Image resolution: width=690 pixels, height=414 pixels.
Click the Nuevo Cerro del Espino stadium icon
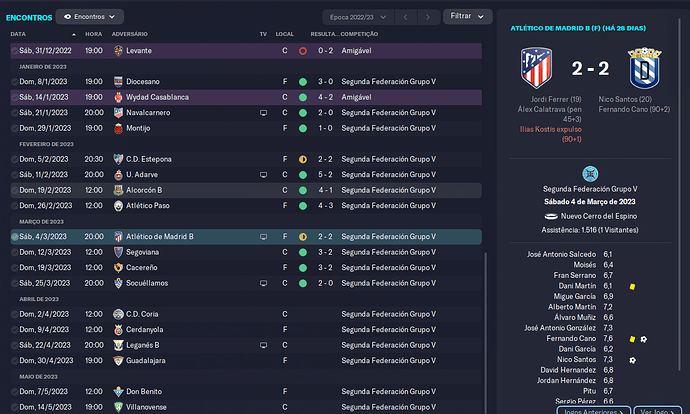(x=551, y=216)
